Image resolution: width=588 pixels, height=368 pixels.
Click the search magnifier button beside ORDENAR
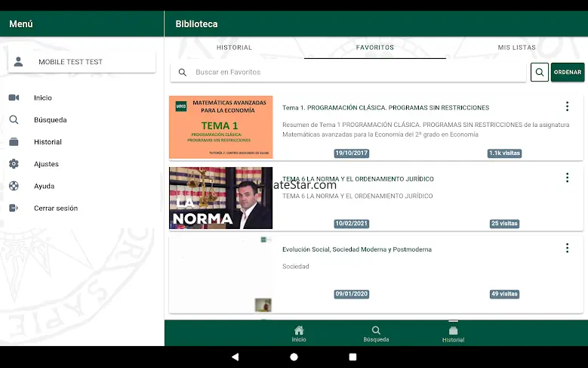tap(540, 73)
